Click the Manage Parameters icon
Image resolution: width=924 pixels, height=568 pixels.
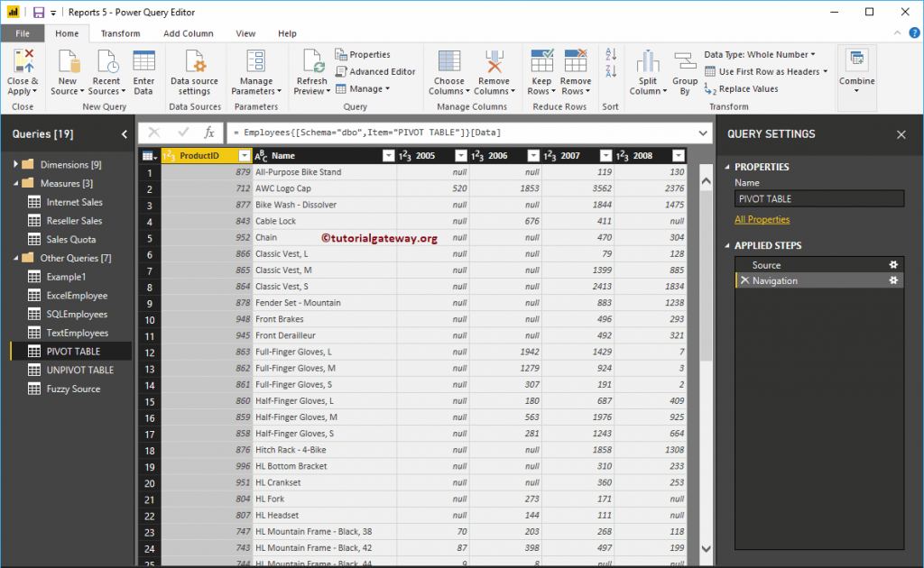255,61
